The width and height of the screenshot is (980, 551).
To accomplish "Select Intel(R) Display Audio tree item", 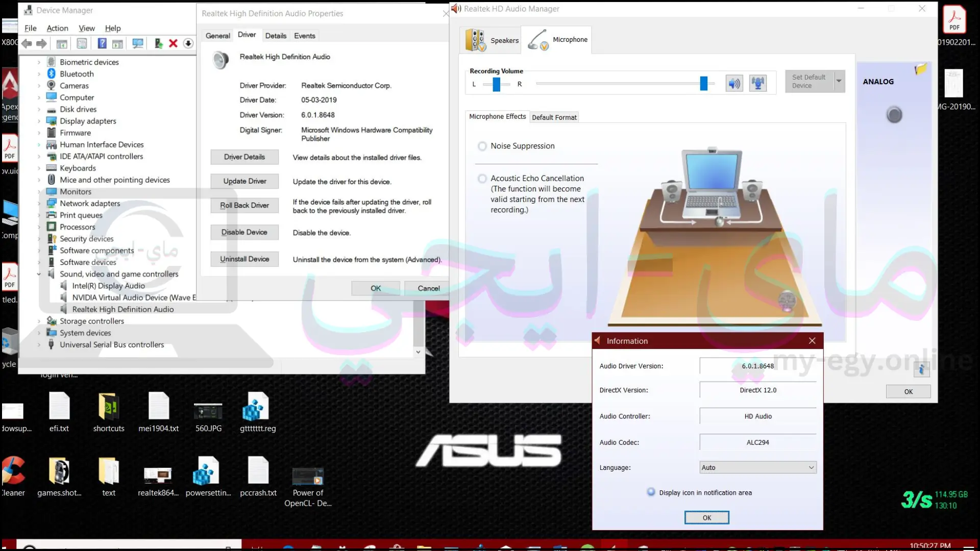I will point(108,286).
